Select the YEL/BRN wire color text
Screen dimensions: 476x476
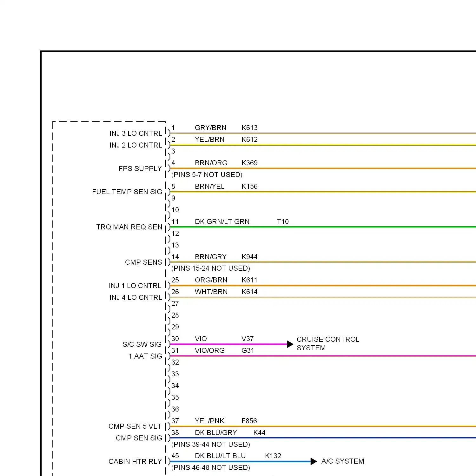210,139
